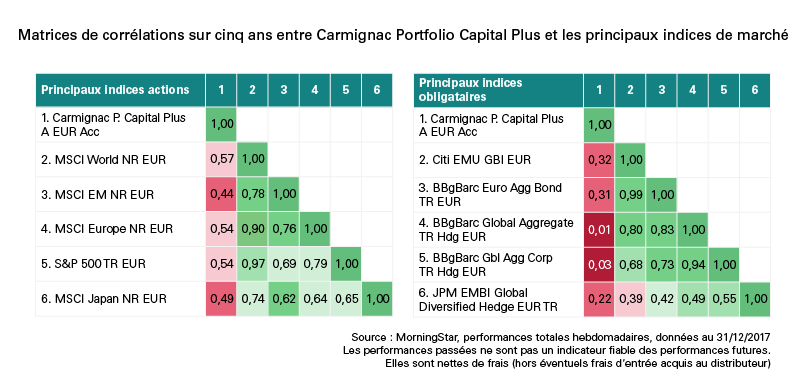Click the 0,90 cell in MSCI Europe row
The width and height of the screenshot is (801, 381).
(x=252, y=229)
